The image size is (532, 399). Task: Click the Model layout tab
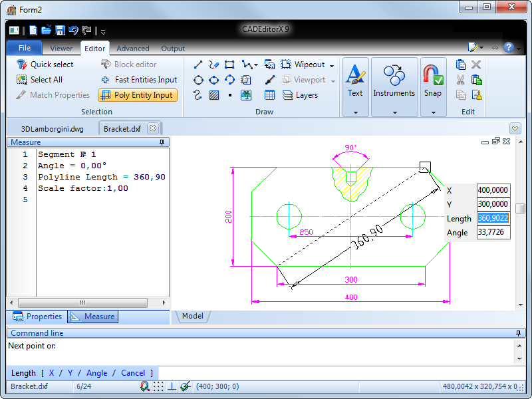point(193,317)
